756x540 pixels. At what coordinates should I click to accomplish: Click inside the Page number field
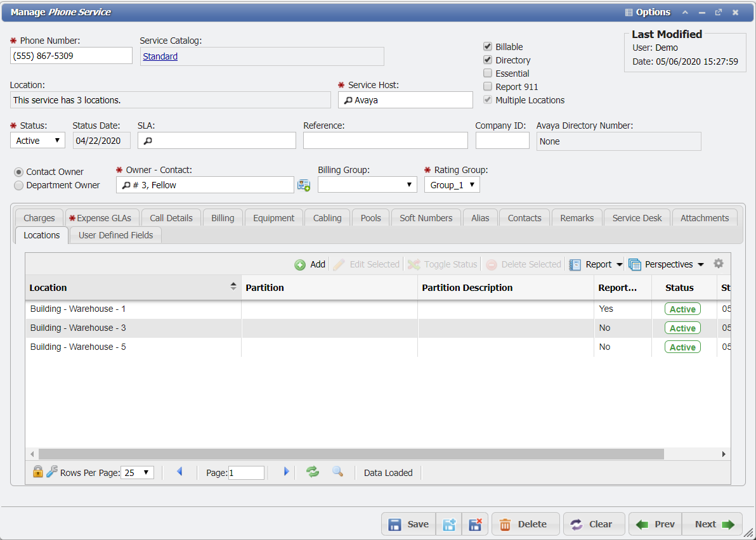click(247, 472)
